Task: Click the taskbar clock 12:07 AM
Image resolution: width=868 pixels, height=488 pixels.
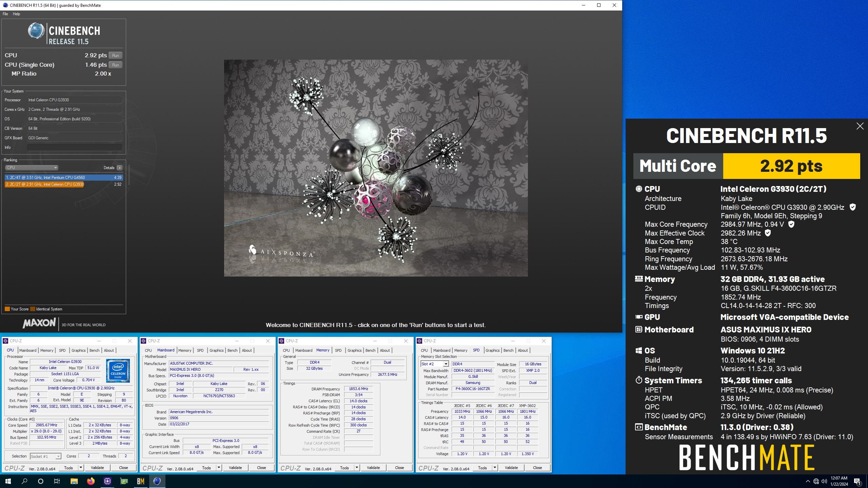Action: point(839,481)
